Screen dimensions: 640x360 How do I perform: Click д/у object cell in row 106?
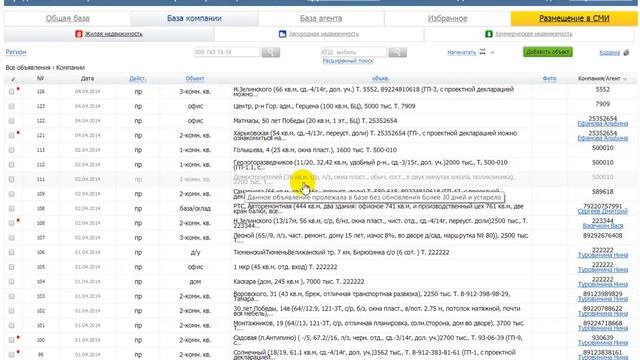pyautogui.click(x=195, y=252)
